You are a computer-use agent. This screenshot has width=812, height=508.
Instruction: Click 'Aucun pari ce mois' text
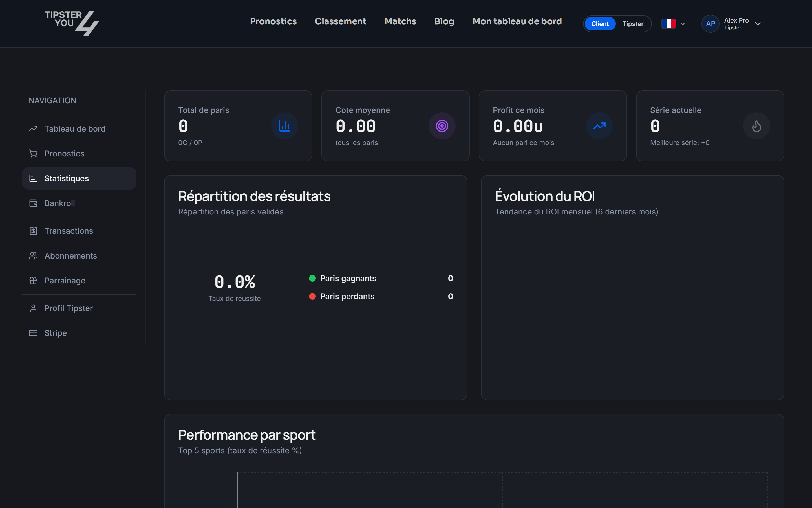click(524, 143)
